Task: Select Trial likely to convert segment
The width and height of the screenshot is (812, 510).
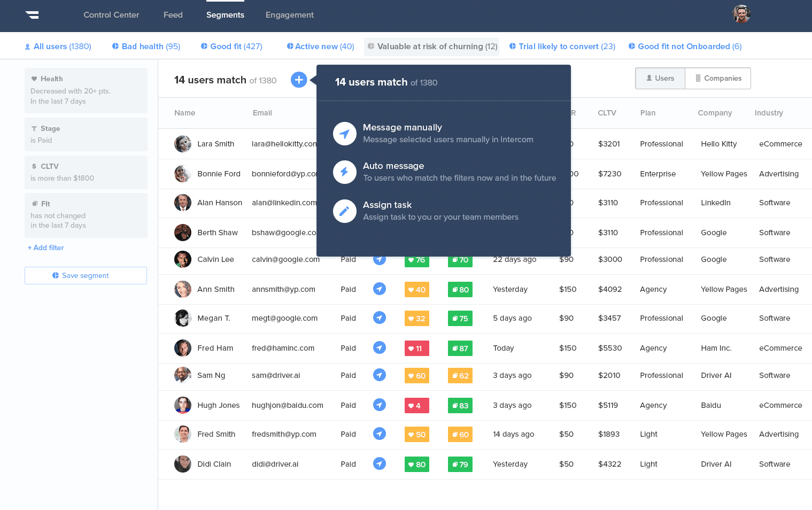Action: [x=562, y=47]
